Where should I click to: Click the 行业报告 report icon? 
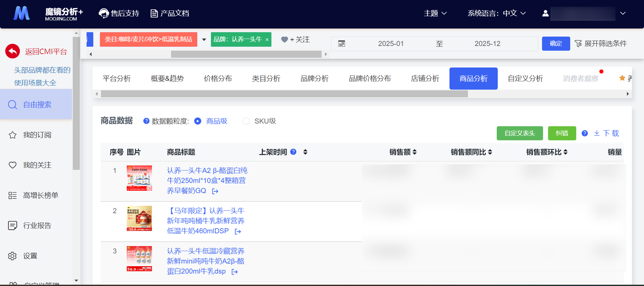point(12,226)
